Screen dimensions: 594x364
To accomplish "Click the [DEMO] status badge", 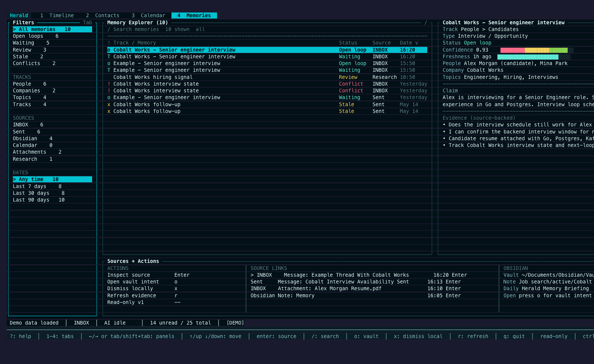I will coord(235,323).
